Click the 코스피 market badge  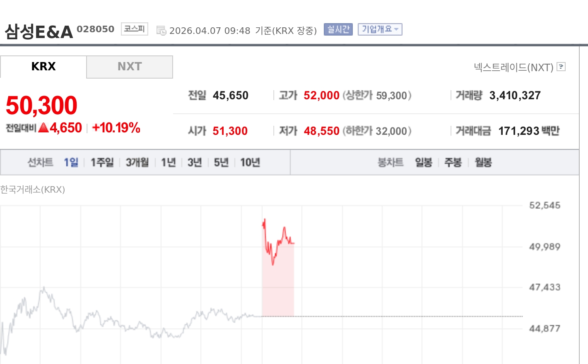134,29
